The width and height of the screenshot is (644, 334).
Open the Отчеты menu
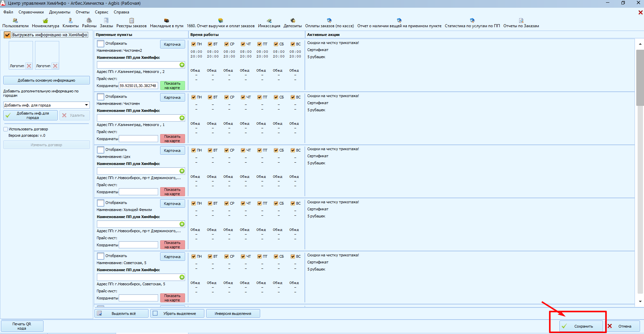point(82,12)
